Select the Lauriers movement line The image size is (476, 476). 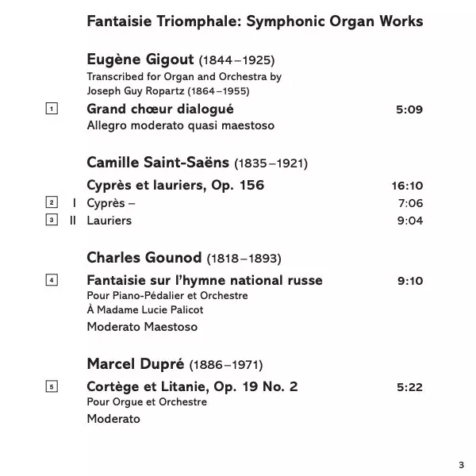point(109,221)
